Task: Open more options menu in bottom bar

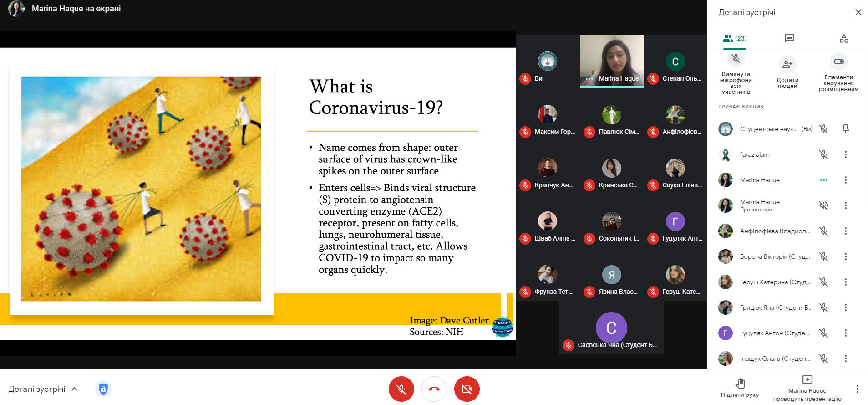Action: point(857,389)
